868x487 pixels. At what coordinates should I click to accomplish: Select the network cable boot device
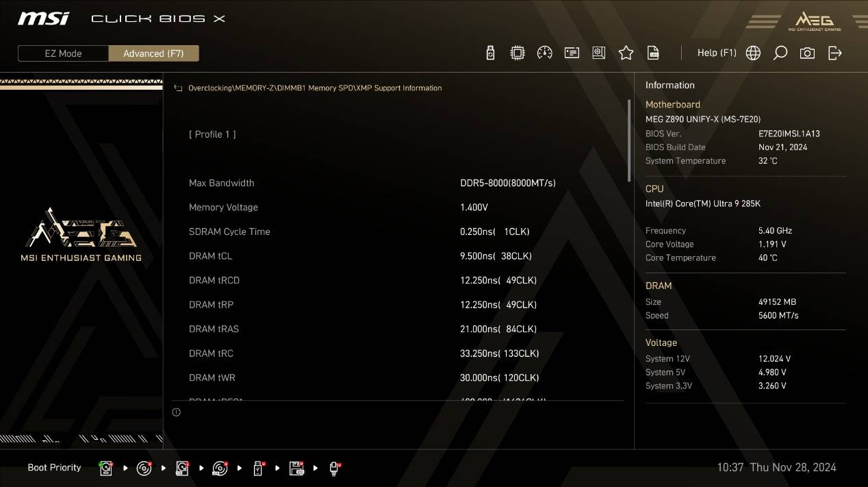coord(335,469)
